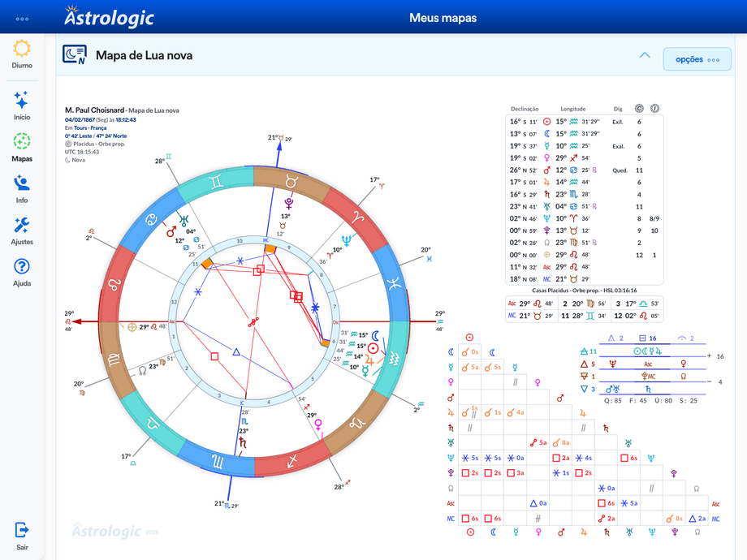Click the name M. Paul Choisnard

pos(94,110)
